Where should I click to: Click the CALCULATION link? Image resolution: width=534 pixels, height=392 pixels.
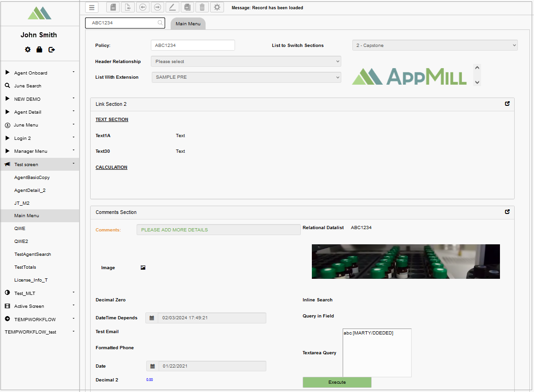click(111, 167)
